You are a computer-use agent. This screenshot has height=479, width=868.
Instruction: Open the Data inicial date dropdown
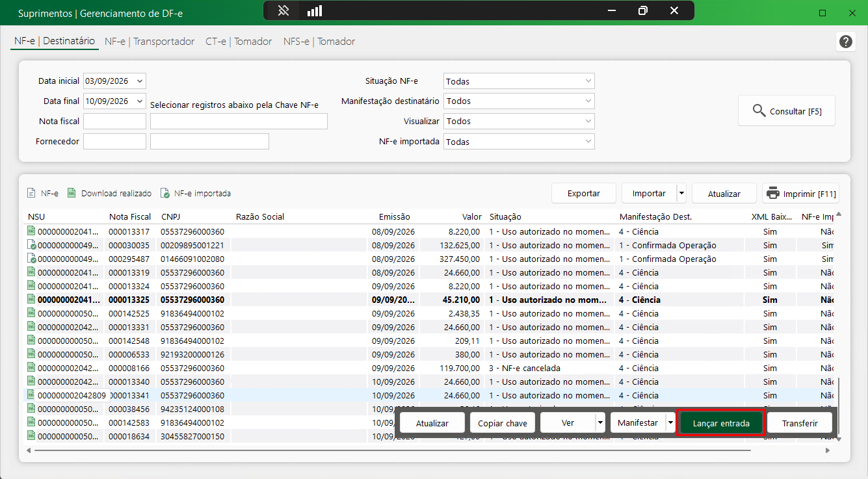[x=140, y=81]
